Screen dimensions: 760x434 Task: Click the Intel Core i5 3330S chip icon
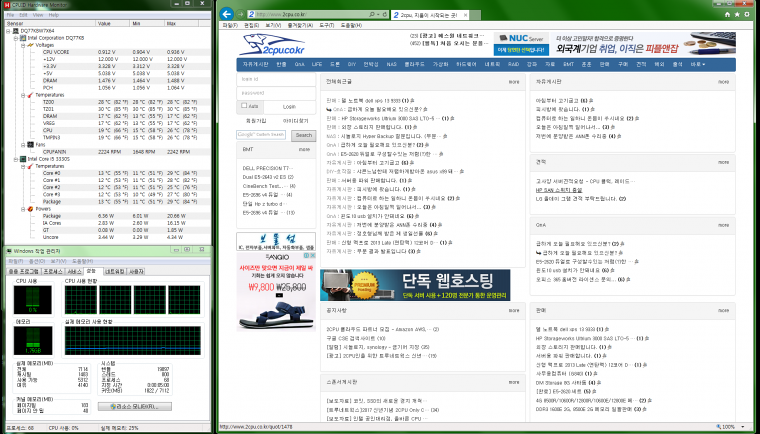[x=23, y=159]
